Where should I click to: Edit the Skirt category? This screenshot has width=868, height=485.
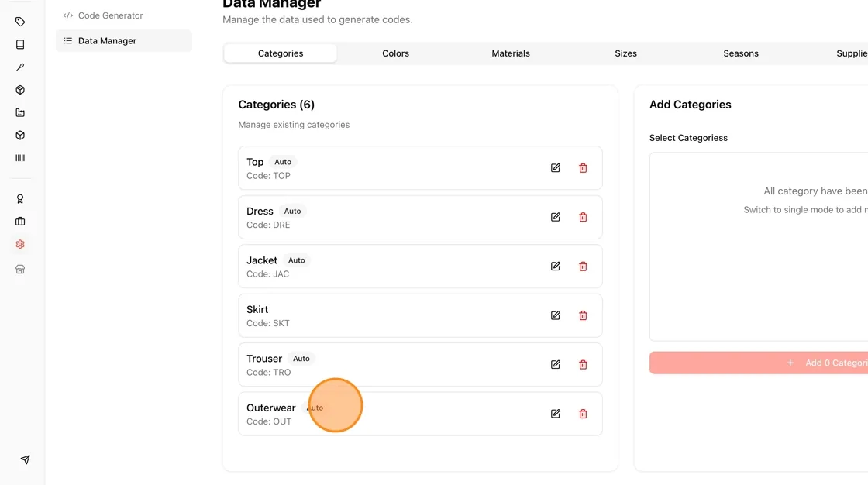click(555, 315)
